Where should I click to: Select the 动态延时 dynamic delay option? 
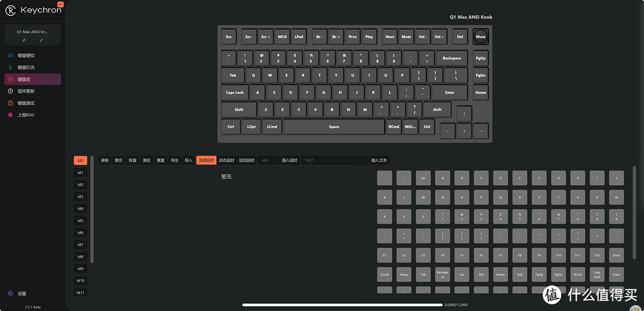coord(227,160)
